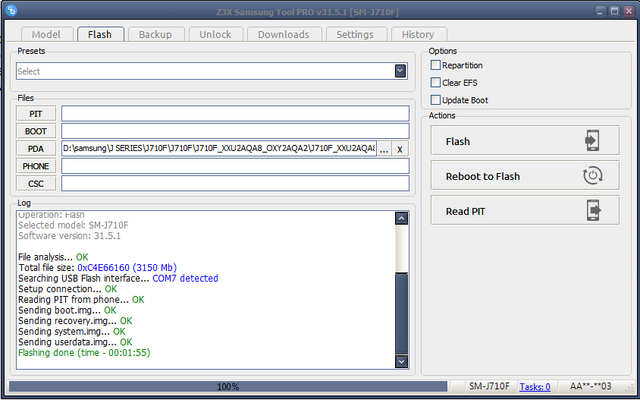Click 'File analysis... OK' log line
The image size is (640, 400).
[x=53, y=257]
